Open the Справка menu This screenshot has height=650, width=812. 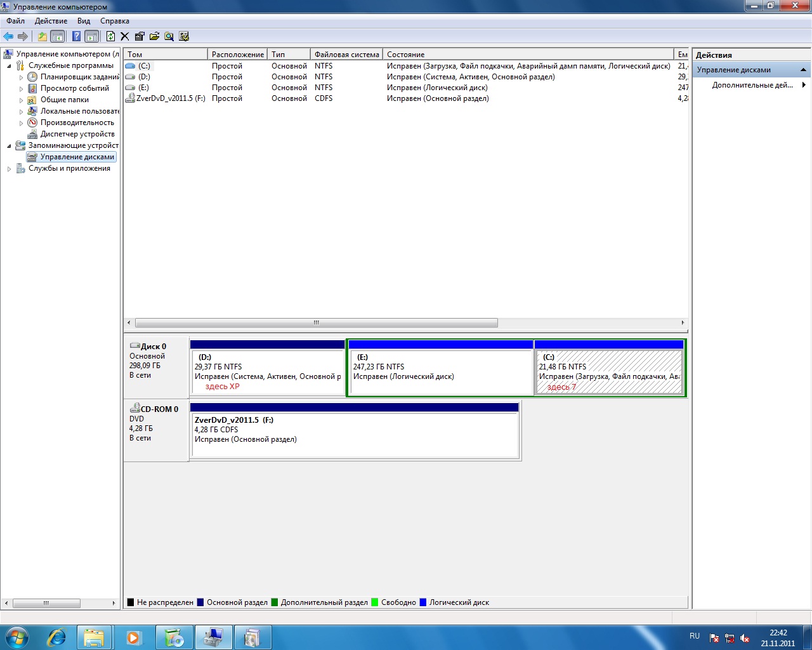(x=114, y=21)
